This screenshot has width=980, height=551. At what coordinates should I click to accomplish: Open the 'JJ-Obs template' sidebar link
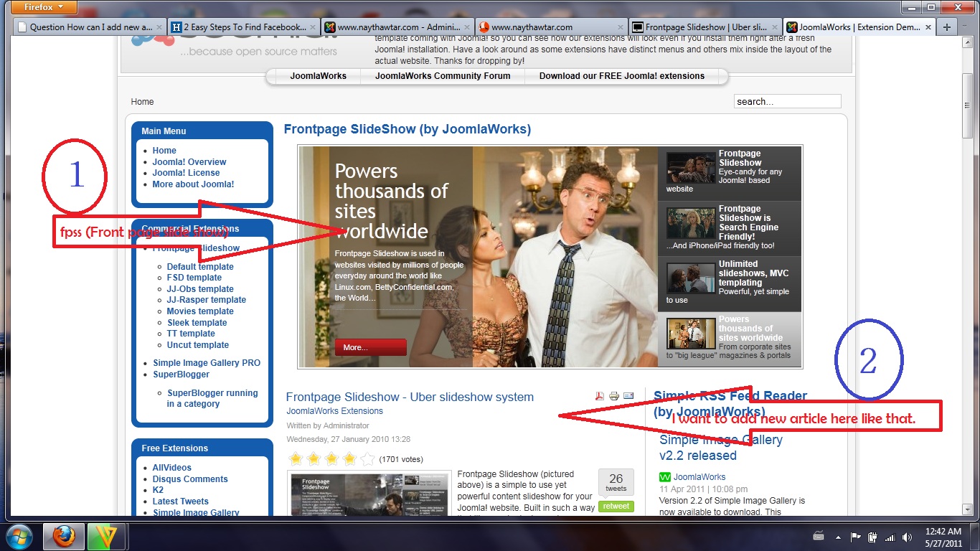pos(200,289)
